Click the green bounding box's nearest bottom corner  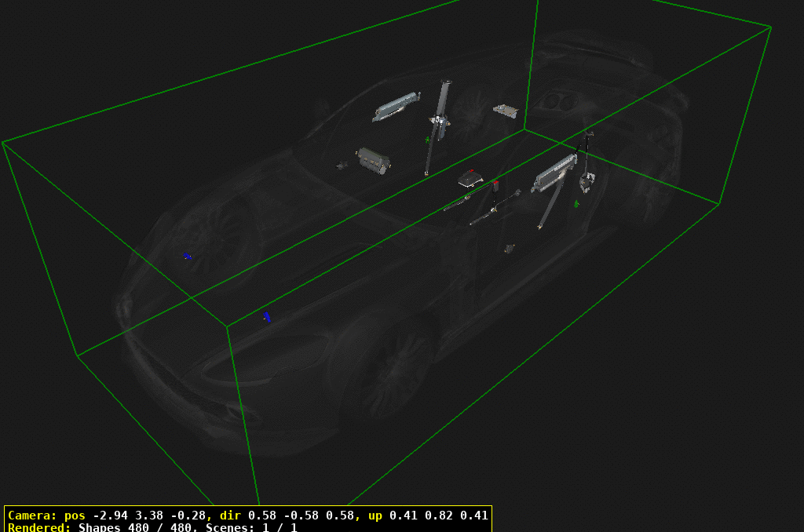coord(228,325)
